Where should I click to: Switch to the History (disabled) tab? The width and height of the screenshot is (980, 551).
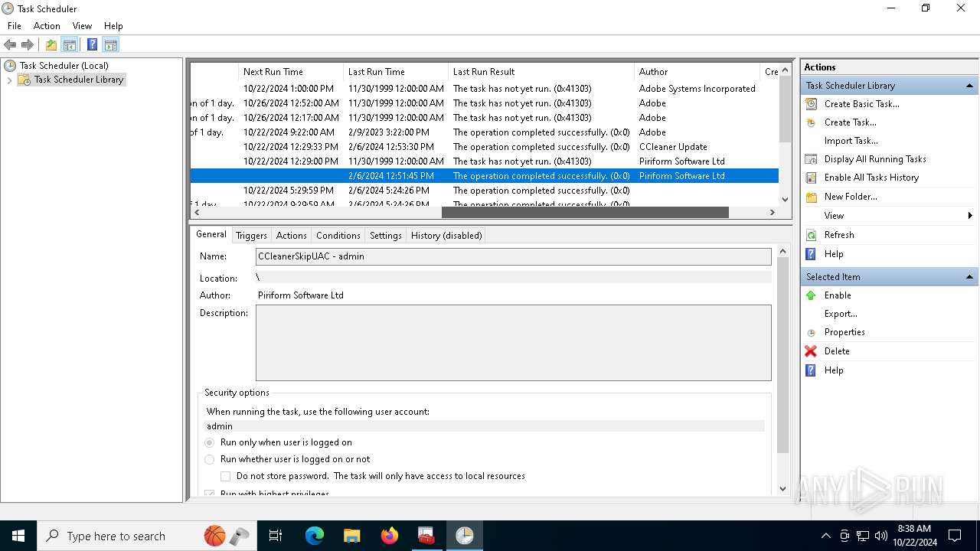446,236
